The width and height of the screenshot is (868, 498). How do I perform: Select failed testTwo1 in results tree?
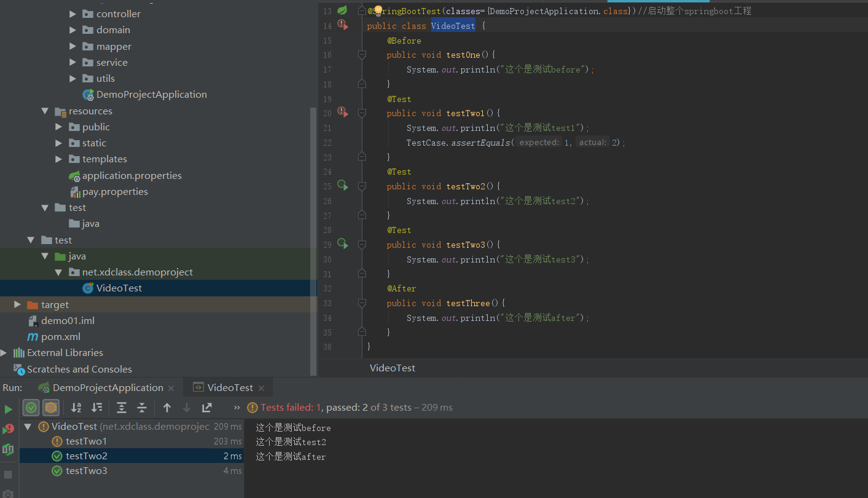[x=86, y=441]
